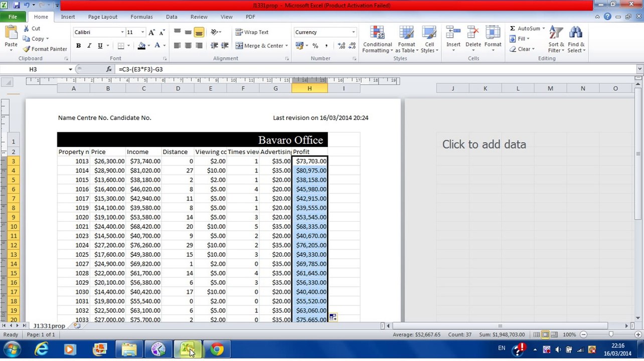This screenshot has width=644, height=361.
Task: Click the Sort & Filter icon
Action: click(555, 33)
